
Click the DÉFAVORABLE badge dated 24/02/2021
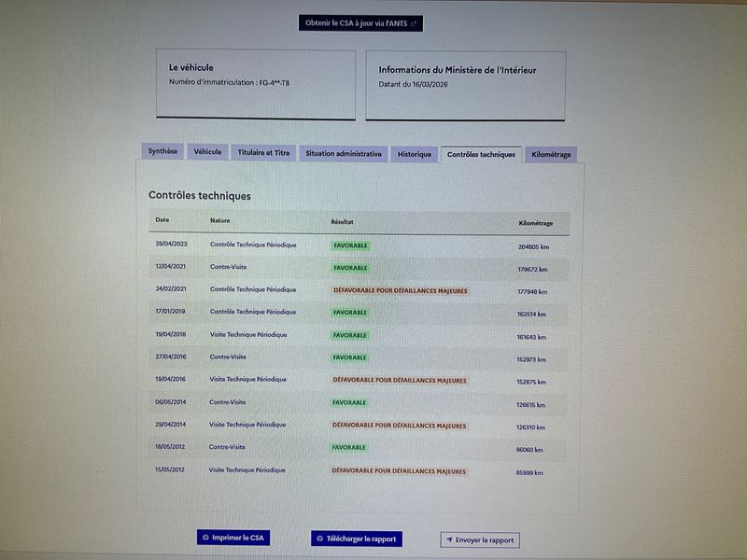(401, 290)
